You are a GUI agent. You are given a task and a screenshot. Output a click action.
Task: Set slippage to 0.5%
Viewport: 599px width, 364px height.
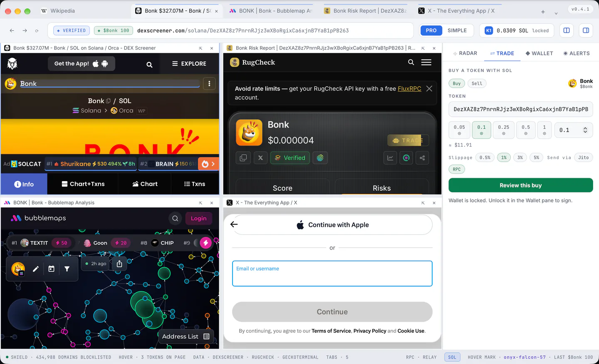pyautogui.click(x=485, y=157)
